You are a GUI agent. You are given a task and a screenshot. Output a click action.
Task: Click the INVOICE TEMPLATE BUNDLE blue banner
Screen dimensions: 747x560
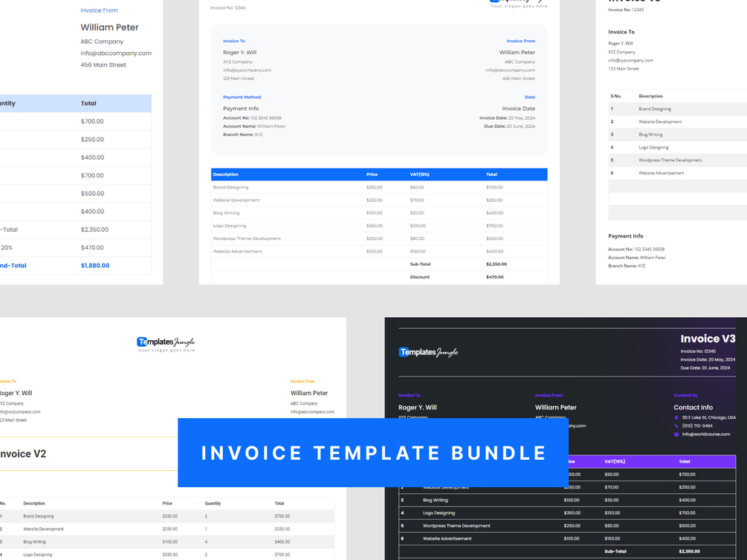click(x=373, y=452)
